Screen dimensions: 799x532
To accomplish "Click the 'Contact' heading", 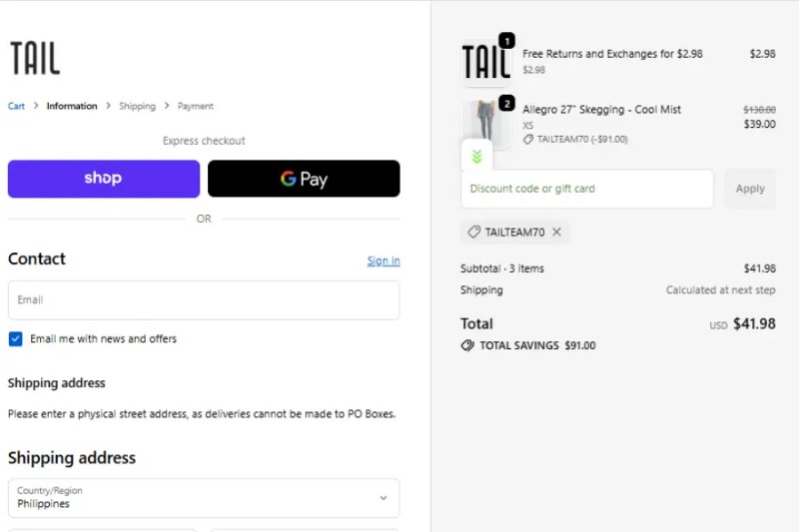I will point(37,260).
